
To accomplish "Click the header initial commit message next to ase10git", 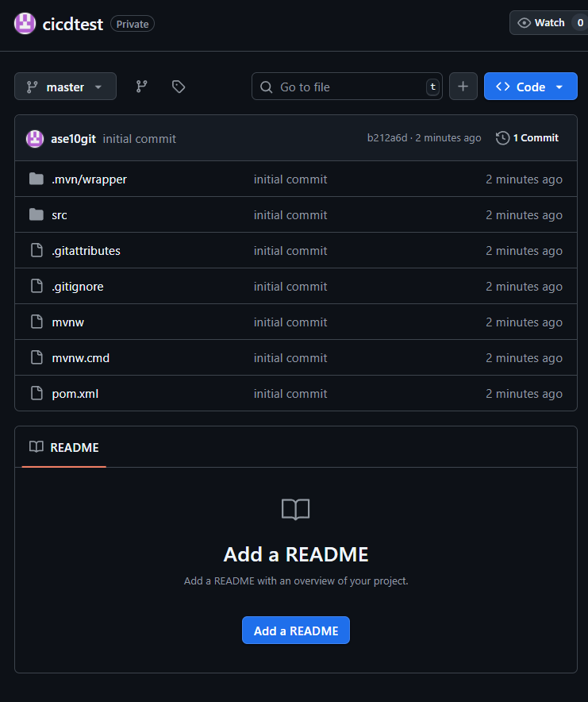I will click(x=139, y=139).
